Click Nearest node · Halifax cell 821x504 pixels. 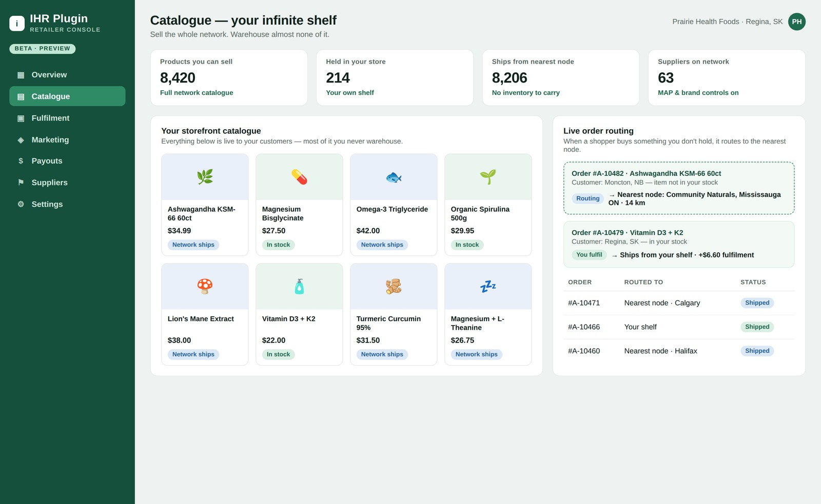tap(660, 351)
